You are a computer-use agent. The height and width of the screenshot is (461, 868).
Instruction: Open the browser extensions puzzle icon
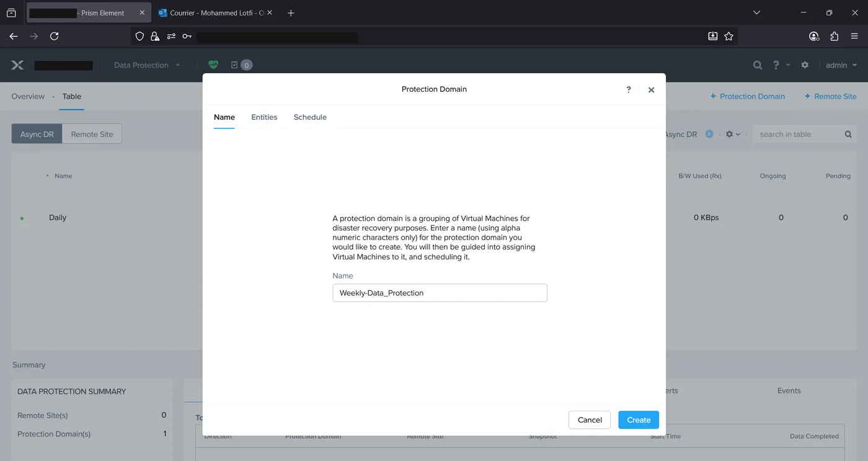(834, 37)
